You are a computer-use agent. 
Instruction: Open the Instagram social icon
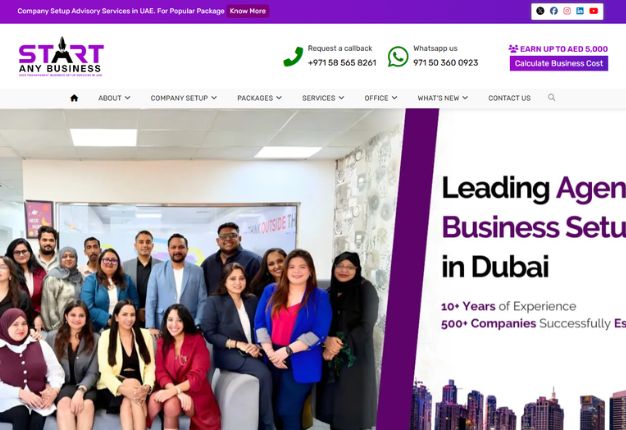point(567,11)
